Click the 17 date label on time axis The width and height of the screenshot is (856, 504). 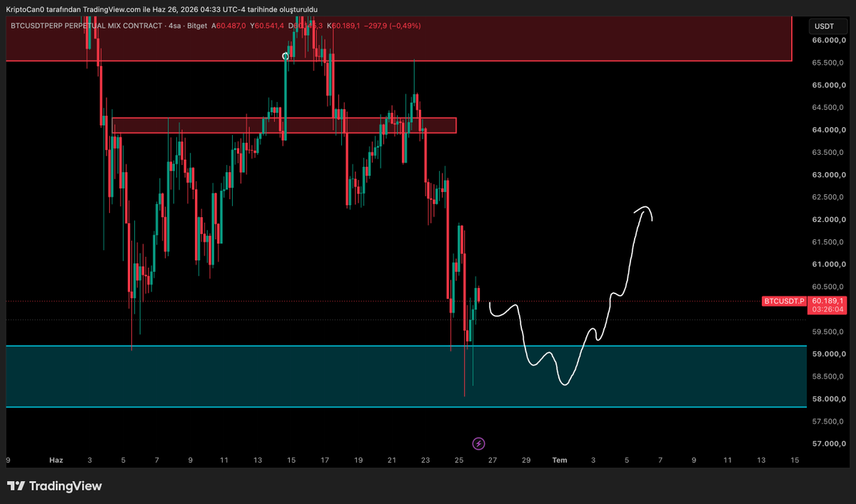[325, 460]
